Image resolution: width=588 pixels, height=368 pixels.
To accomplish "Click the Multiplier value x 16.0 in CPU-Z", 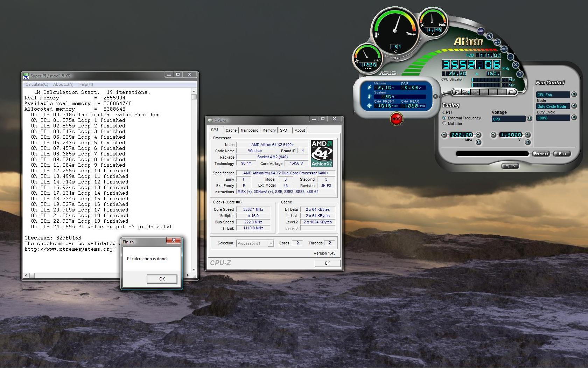I will tap(253, 216).
